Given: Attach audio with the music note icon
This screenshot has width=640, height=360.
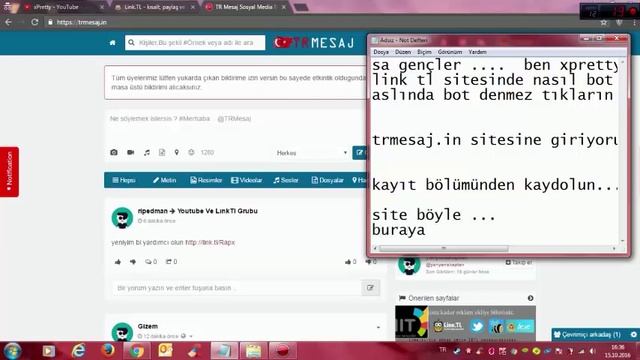Looking at the screenshot, I should [x=147, y=152].
